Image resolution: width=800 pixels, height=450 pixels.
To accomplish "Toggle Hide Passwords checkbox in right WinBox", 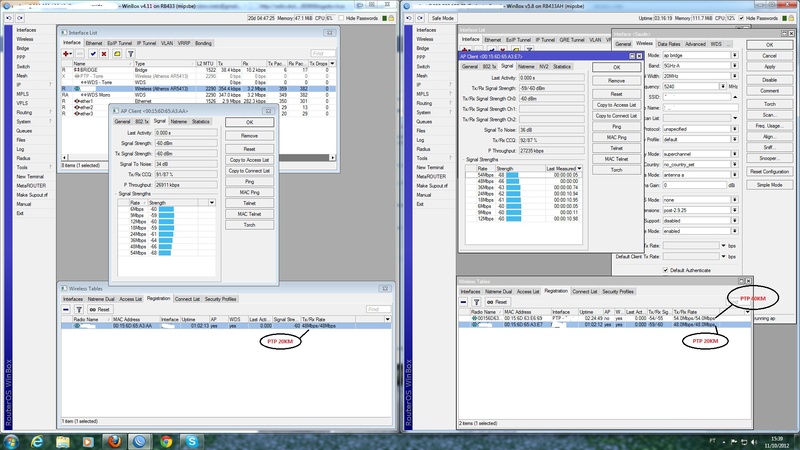I will (x=741, y=18).
